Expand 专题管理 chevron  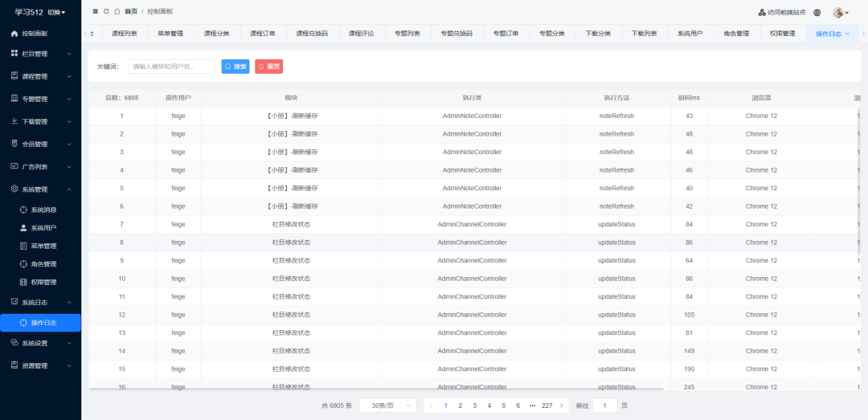point(69,99)
